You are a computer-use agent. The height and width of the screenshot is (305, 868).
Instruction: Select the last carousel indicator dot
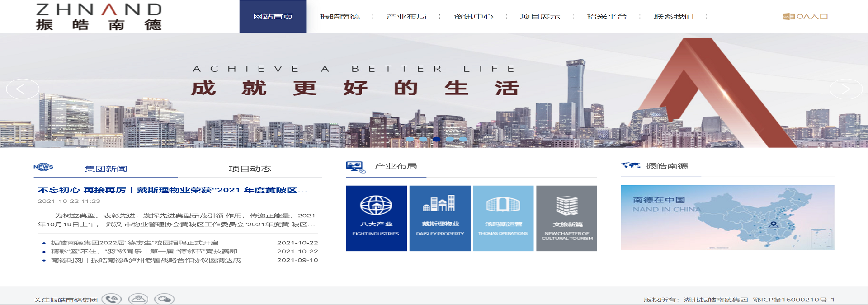coord(463,139)
